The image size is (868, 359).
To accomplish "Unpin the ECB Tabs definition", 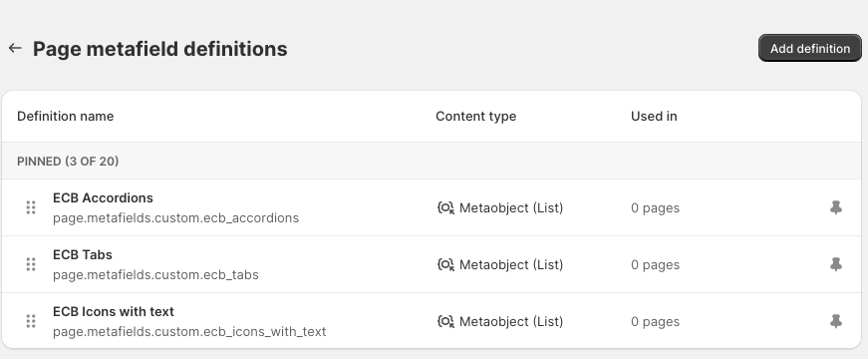I will tap(836, 264).
